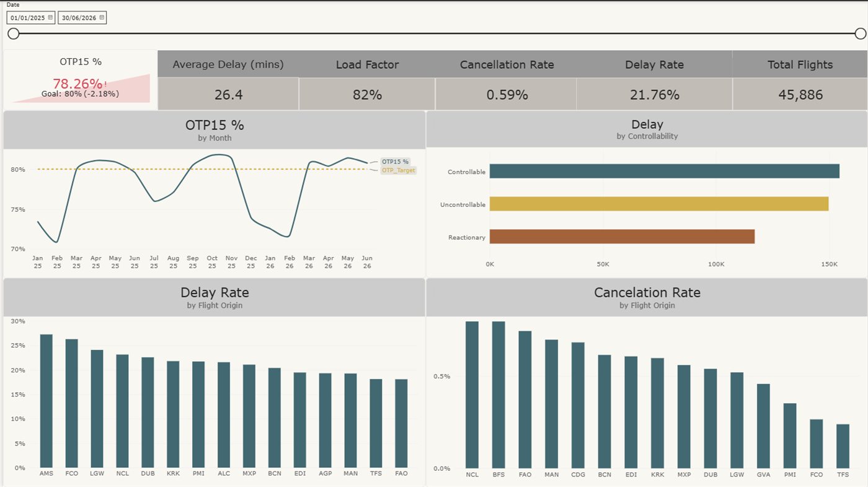This screenshot has width=868, height=487.
Task: Select the PMI bar in Cancelation Rate chart
Action: point(790,436)
